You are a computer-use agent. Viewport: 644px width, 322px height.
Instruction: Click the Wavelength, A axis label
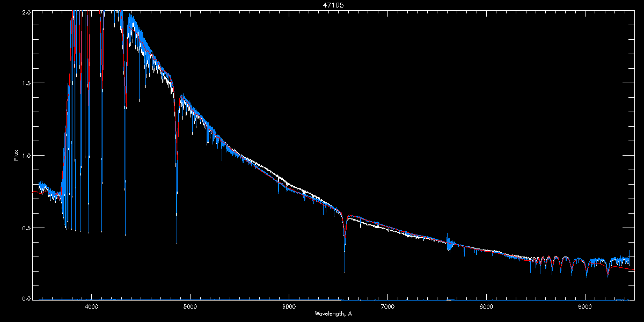click(333, 313)
